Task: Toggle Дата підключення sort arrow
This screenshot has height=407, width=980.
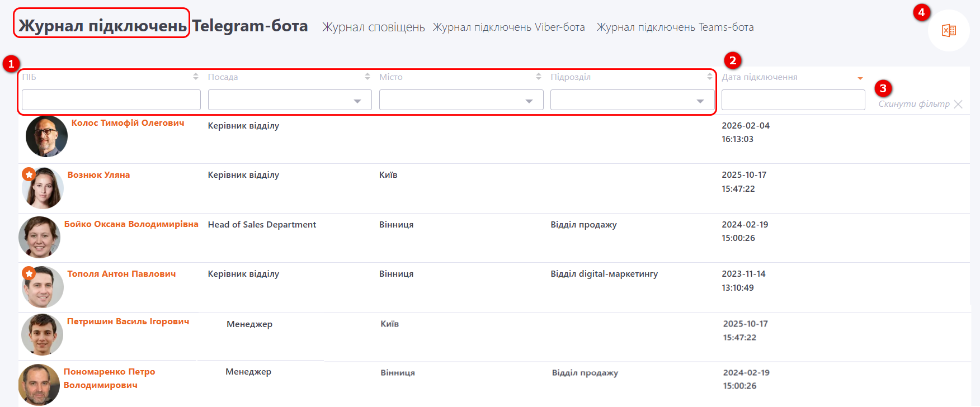Action: tap(860, 78)
